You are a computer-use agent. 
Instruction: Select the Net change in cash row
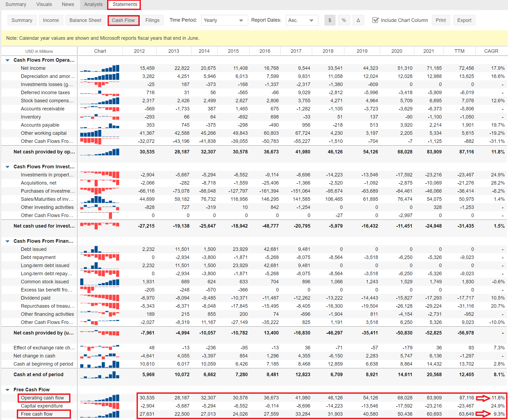tap(34, 356)
